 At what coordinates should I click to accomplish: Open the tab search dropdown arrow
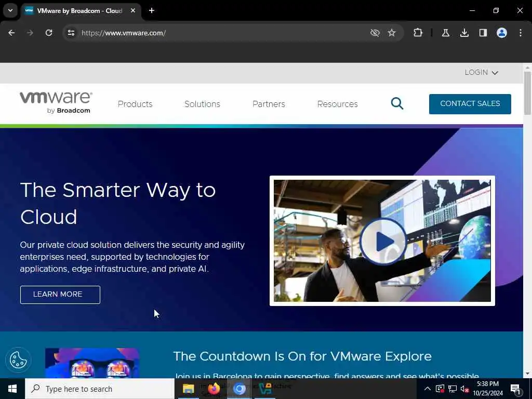coord(10,10)
